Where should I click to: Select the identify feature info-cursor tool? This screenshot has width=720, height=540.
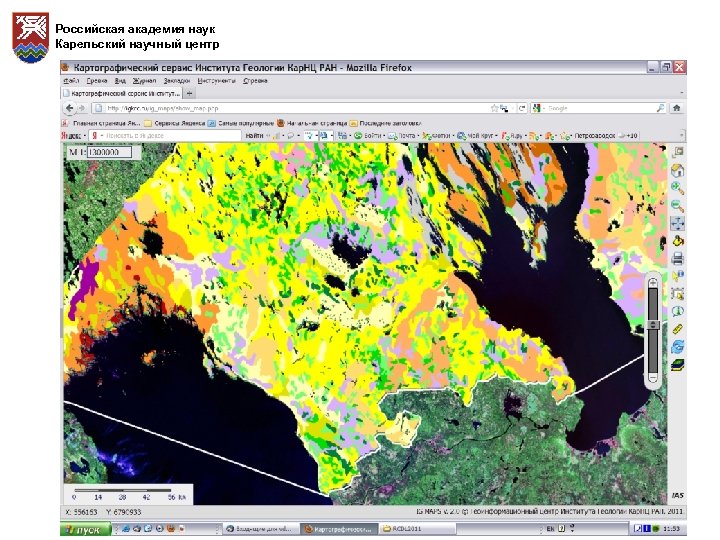(x=678, y=276)
